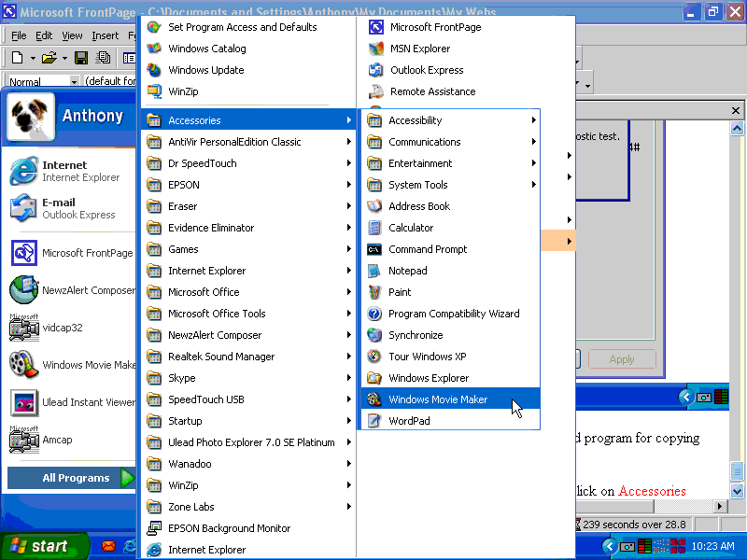Launch Windows Movie Maker from Accessories submenu
This screenshot has width=747, height=560.
coord(450,399)
